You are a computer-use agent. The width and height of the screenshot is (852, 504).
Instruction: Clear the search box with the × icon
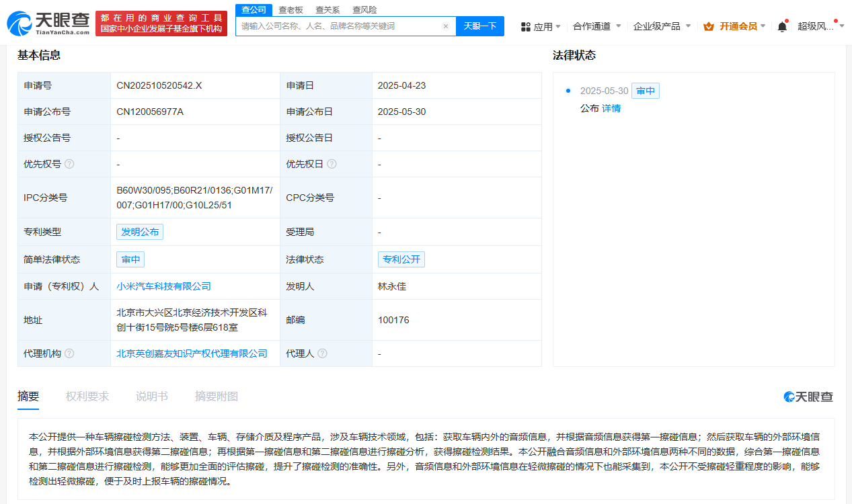tap(446, 25)
